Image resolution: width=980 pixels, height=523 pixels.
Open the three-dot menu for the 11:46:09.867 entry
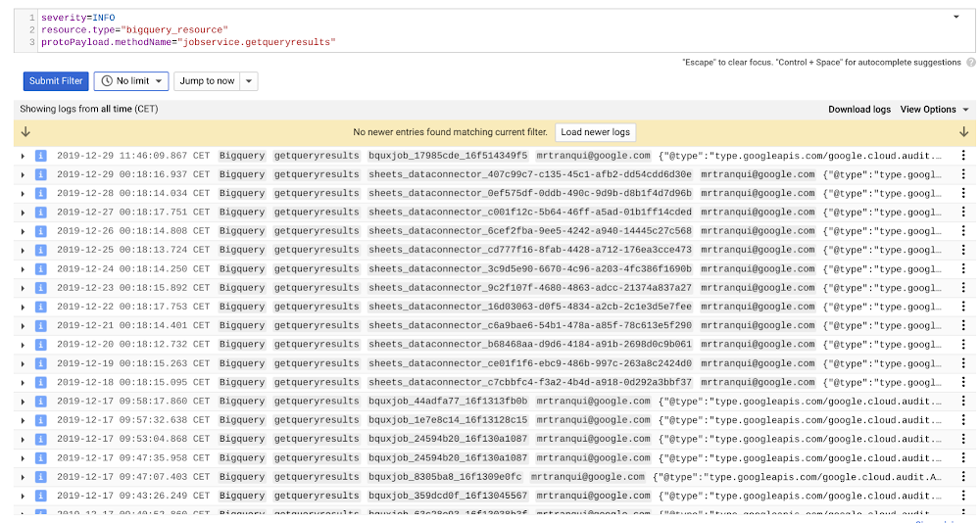click(x=963, y=156)
